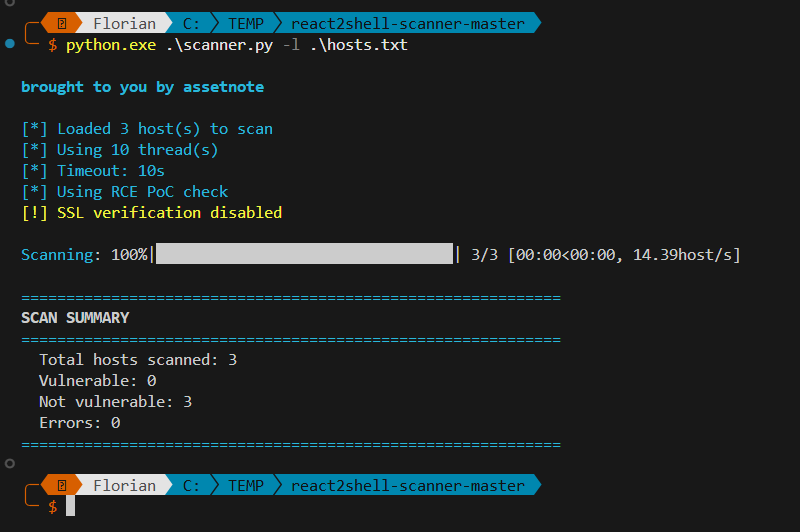Screen dimensions: 800x532
Task: Select the TEMP segment in the top prompt
Action: [246, 22]
